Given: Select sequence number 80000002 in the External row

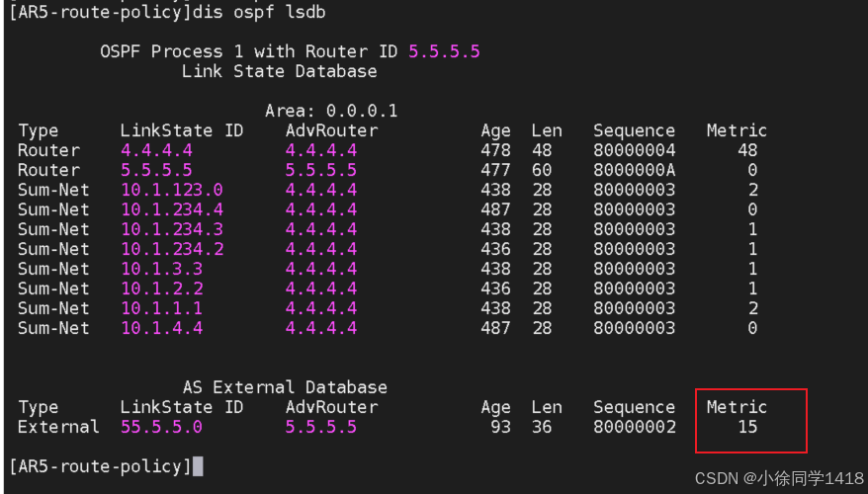Looking at the screenshot, I should point(635,427).
